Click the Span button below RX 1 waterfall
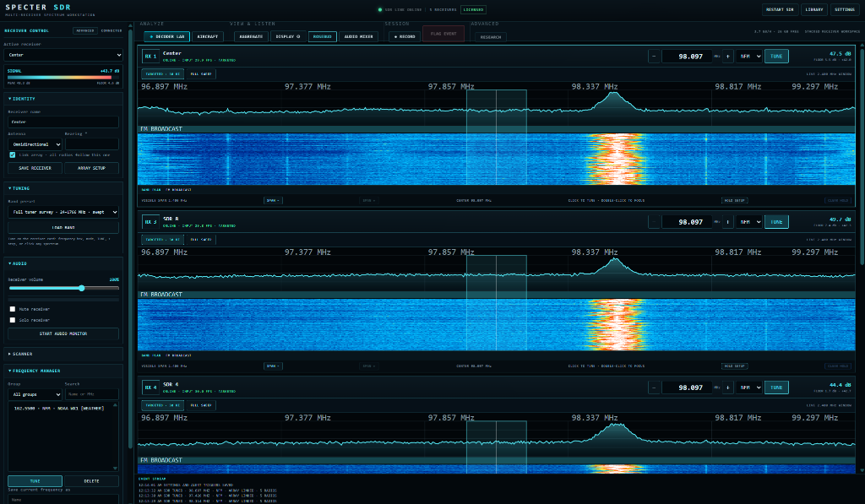Image resolution: width=865 pixels, height=504 pixels. pyautogui.click(x=273, y=201)
